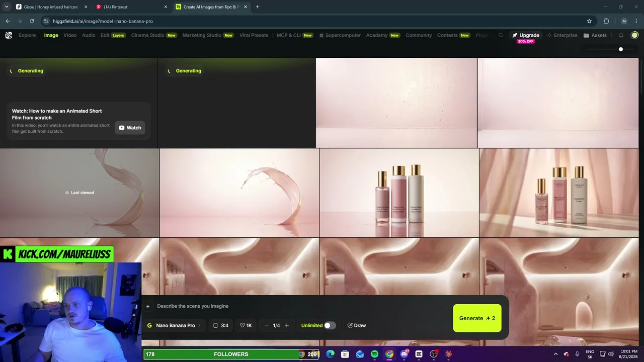Open Academy in the navbar
644x362 pixels.
pyautogui.click(x=383, y=35)
